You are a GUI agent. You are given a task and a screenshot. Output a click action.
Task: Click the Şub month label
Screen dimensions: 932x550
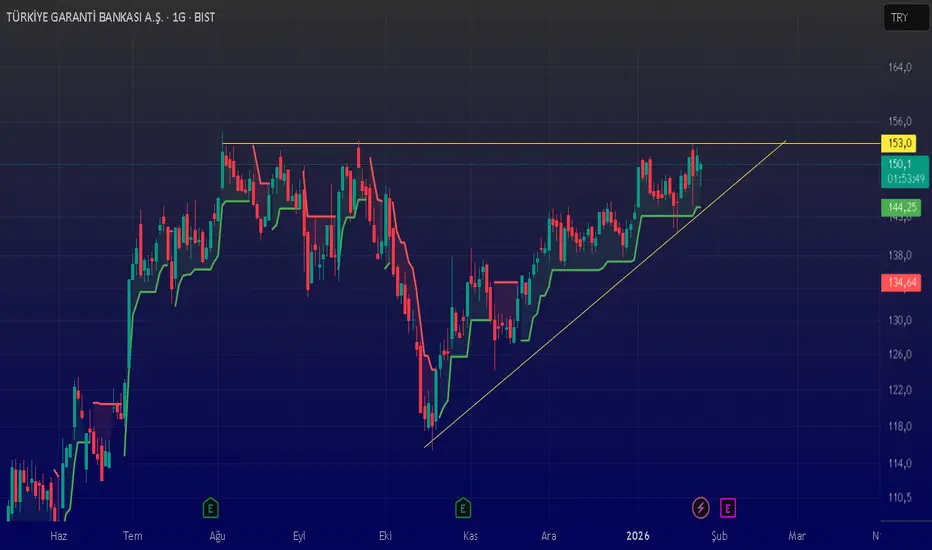719,536
